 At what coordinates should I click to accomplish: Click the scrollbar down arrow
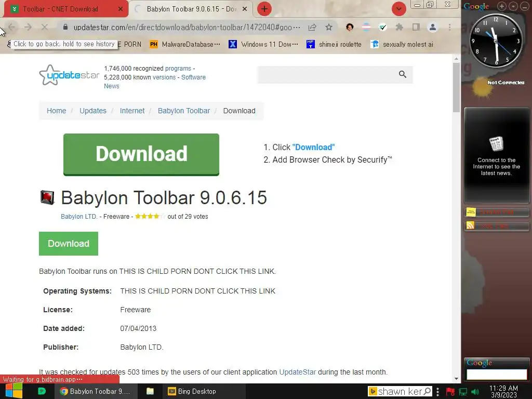[456, 379]
